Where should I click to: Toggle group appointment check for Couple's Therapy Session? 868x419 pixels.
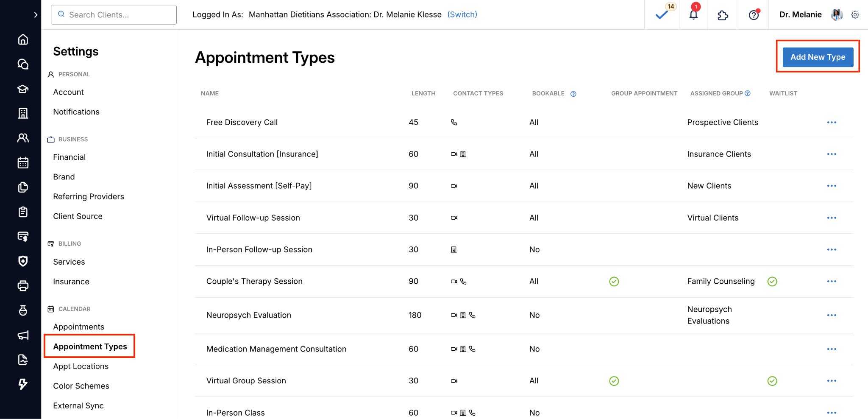tap(614, 282)
